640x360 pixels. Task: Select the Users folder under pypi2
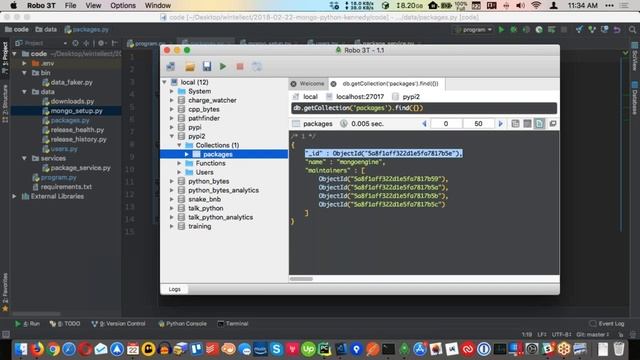[x=204, y=172]
